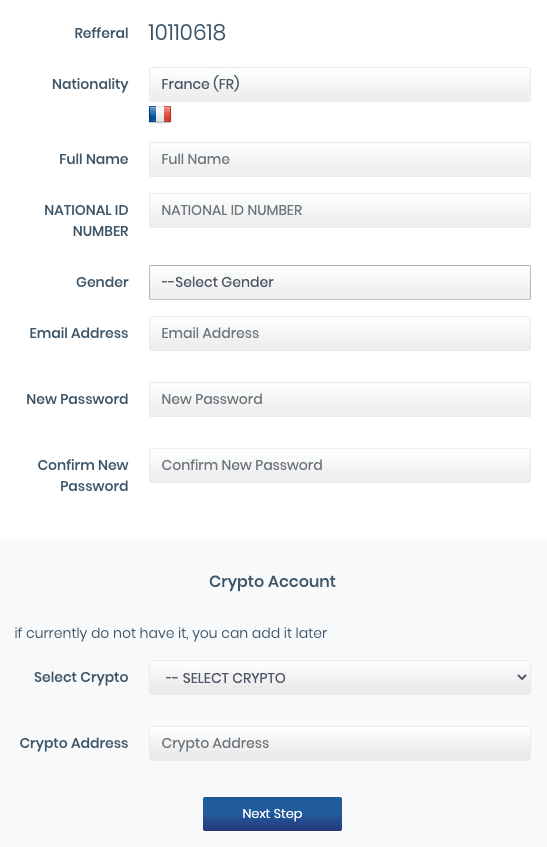Image resolution: width=547 pixels, height=847 pixels.
Task: Focus the Full Name input field
Action: (x=340, y=159)
